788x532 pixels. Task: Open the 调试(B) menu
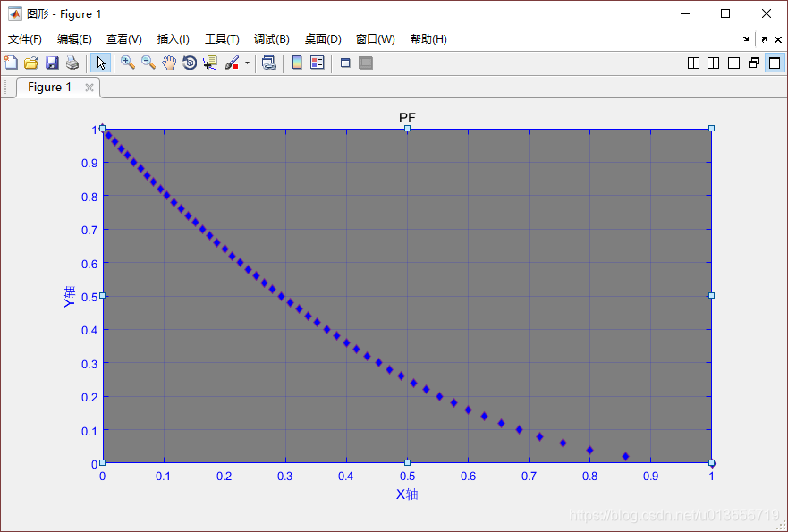(271, 39)
